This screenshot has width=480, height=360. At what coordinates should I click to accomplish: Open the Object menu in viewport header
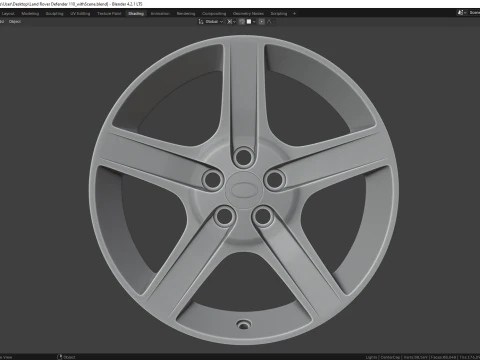(x=15, y=22)
